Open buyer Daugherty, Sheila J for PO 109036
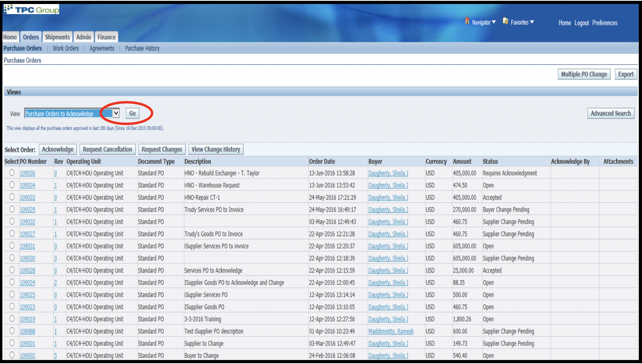Screen dimensions: 642x364 pyautogui.click(x=388, y=173)
